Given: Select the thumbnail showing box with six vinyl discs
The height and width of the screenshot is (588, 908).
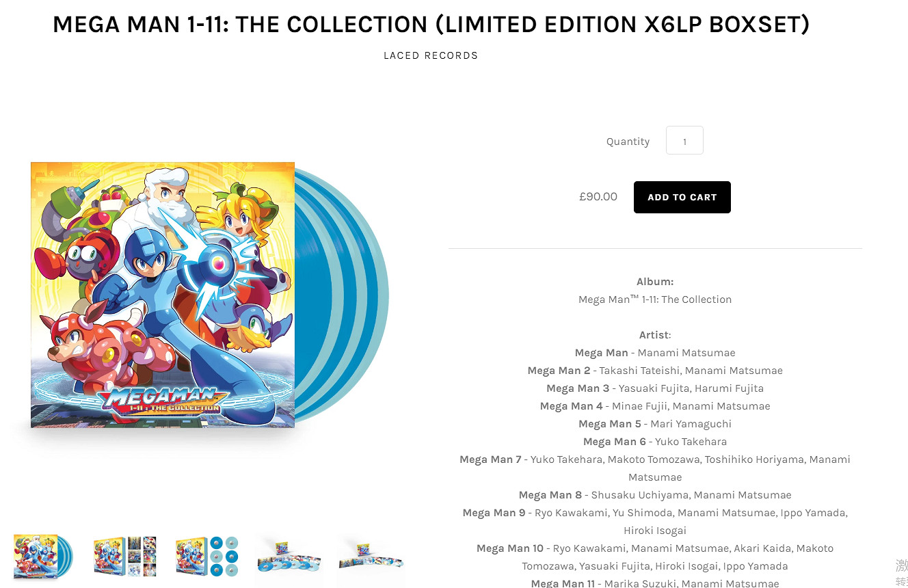Looking at the screenshot, I should (206, 557).
